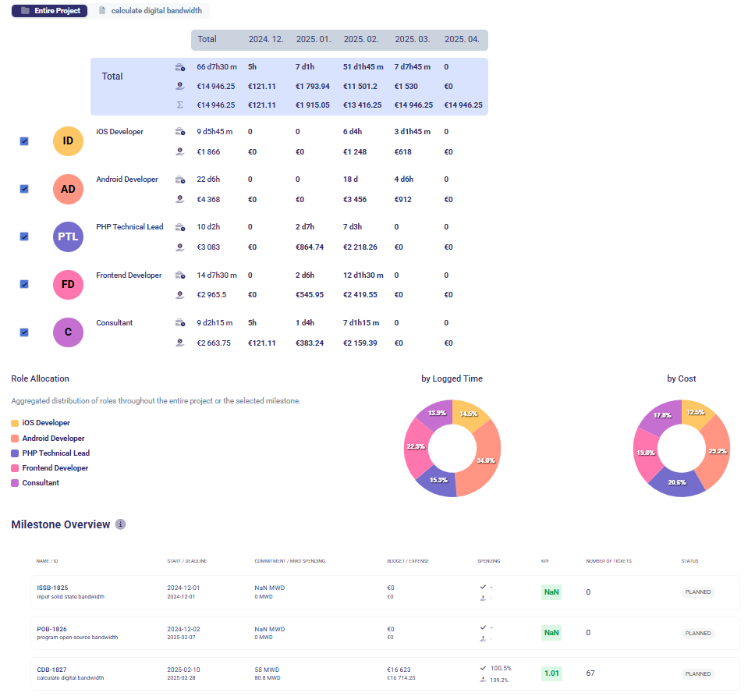Screen dimensions: 755x700
Task: Click the cost icon in iOS Developer row
Action: point(179,151)
